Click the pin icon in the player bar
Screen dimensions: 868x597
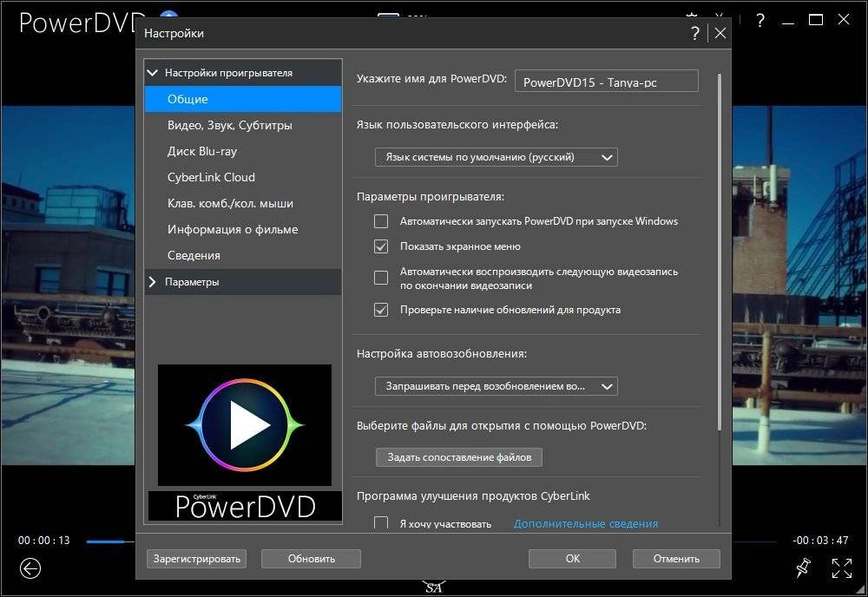click(803, 567)
